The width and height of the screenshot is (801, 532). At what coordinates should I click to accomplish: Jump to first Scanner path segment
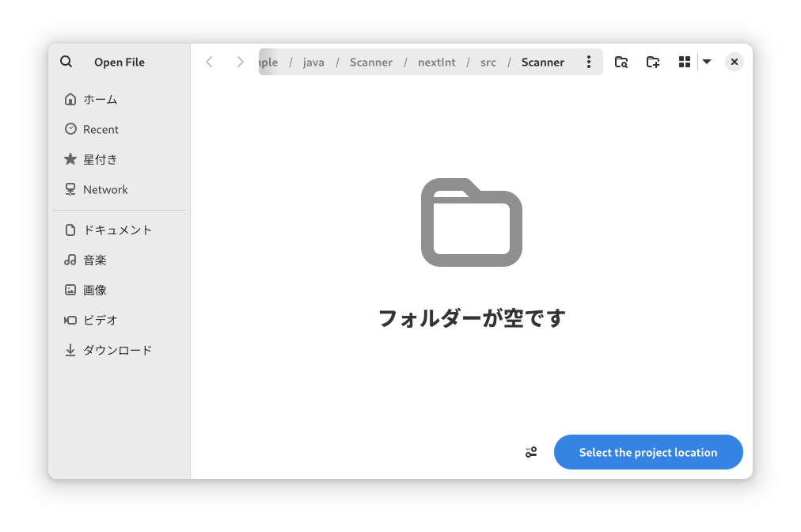(x=371, y=63)
